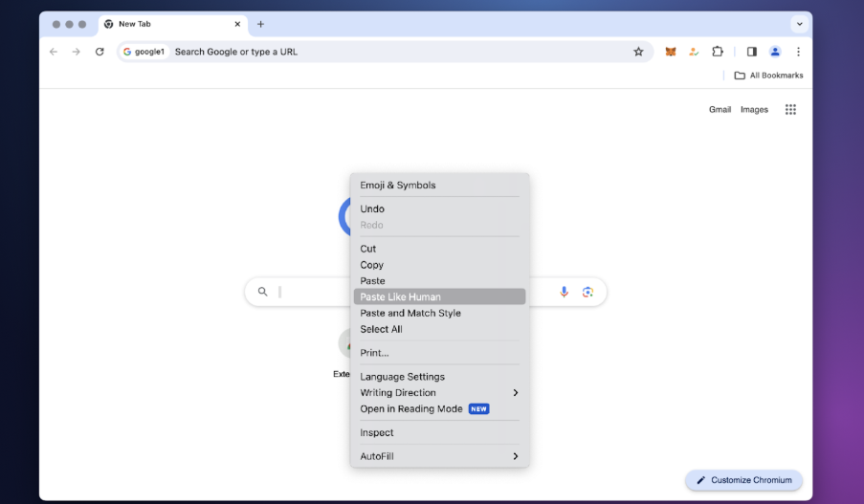Open the user profile avatar
The height and width of the screenshot is (504, 864).
tap(775, 52)
